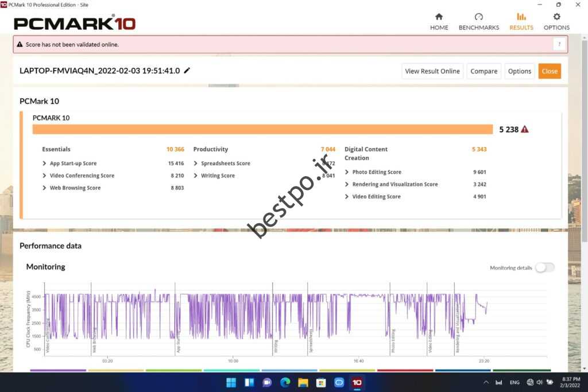The height and width of the screenshot is (392, 588).
Task: Click the orange PCMark 10 score bar
Action: 262,129
